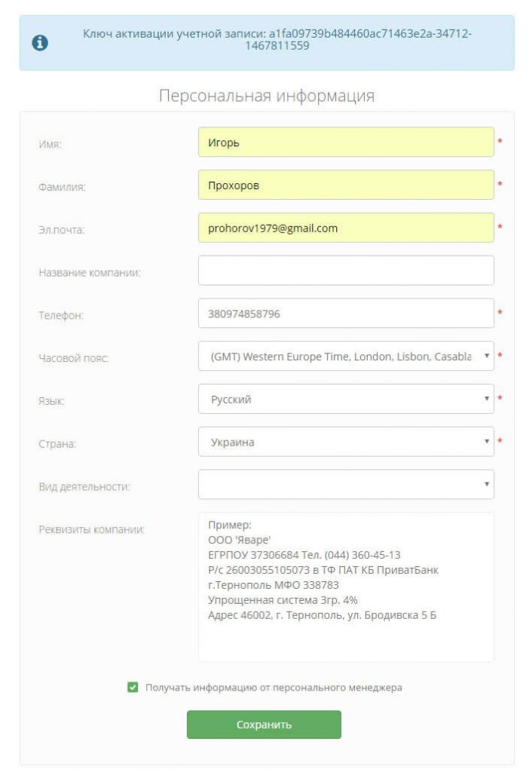
Task: Click the Эл.почта email input field
Action: tap(346, 228)
